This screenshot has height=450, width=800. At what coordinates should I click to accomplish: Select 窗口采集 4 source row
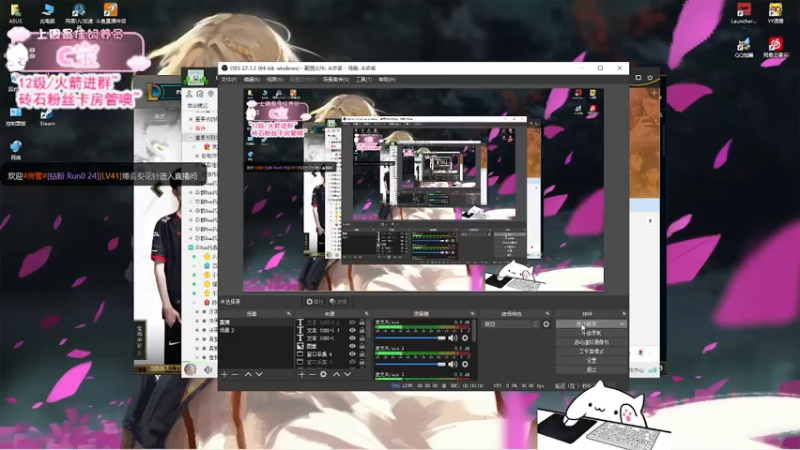click(331, 354)
